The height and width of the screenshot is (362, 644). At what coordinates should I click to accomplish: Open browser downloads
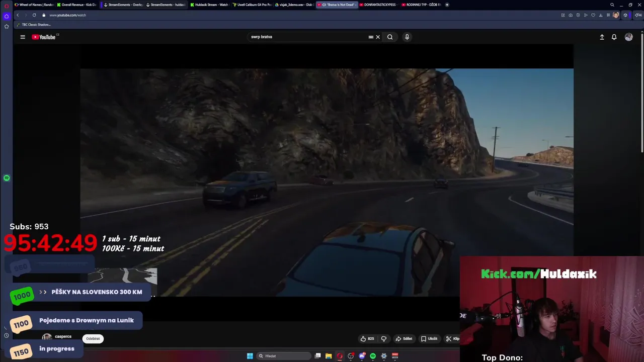(x=601, y=15)
